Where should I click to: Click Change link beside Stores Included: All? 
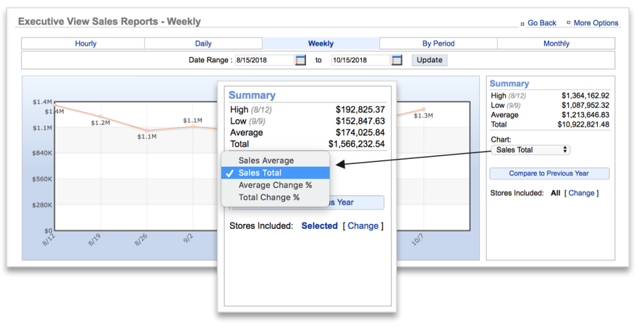(x=582, y=193)
